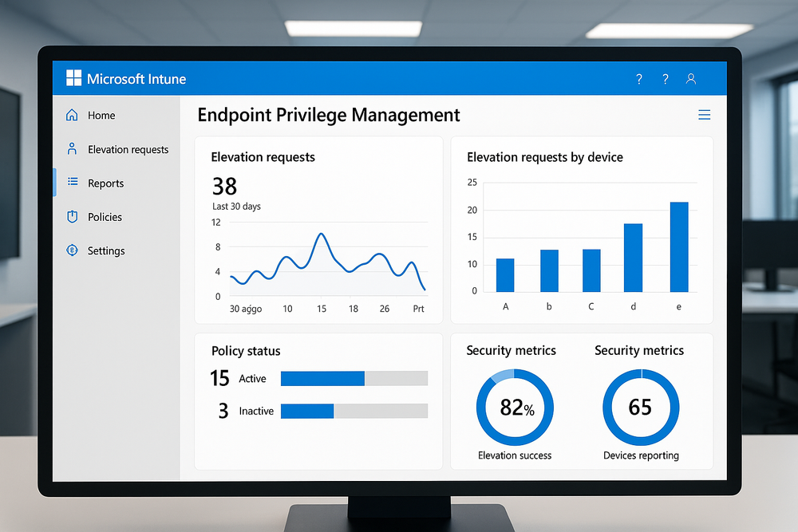Image resolution: width=798 pixels, height=532 pixels.
Task: Open Policies in the sidebar
Action: [x=105, y=217]
